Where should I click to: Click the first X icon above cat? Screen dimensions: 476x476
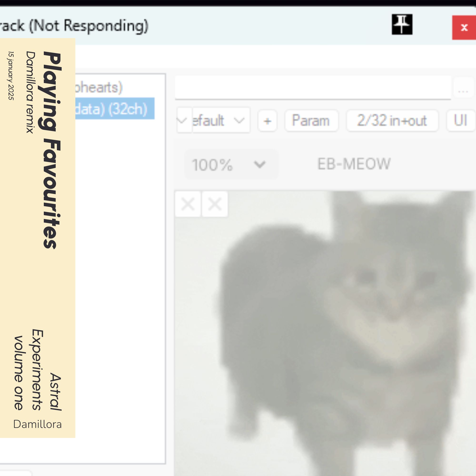[188, 204]
